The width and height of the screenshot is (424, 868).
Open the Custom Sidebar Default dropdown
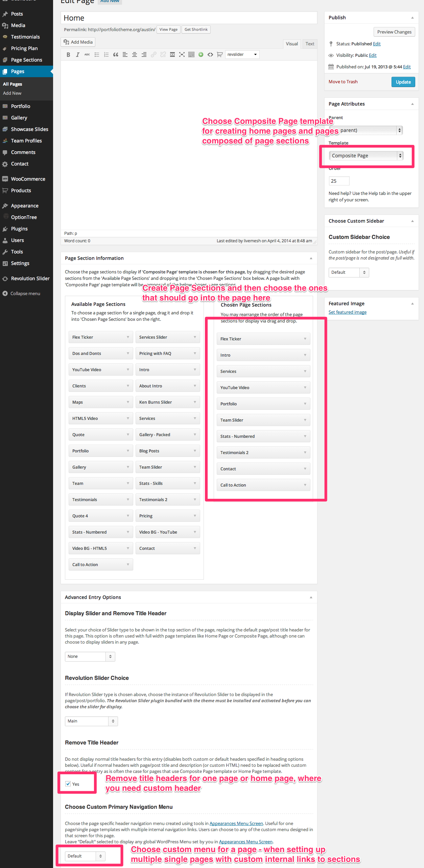pos(349,272)
